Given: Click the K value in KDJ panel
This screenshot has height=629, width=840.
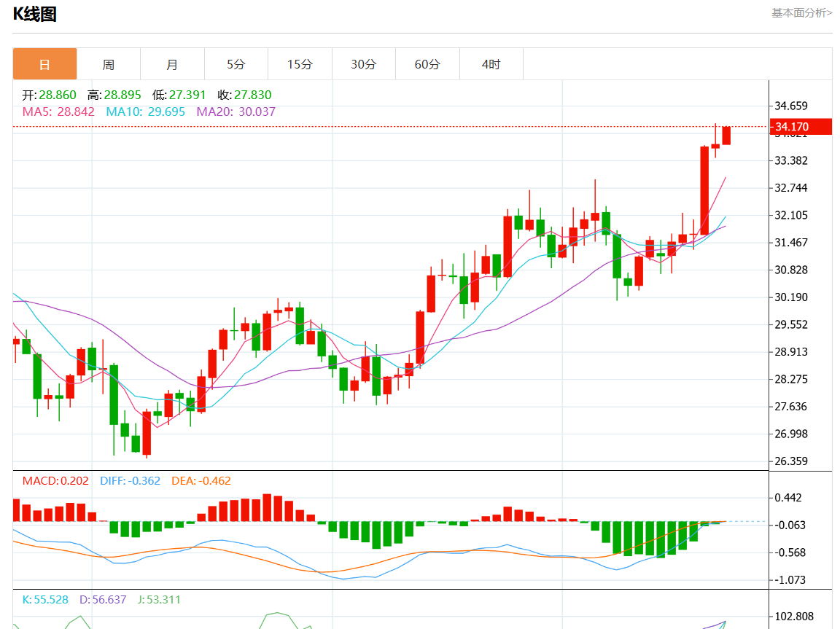Looking at the screenshot, I should point(45,600).
